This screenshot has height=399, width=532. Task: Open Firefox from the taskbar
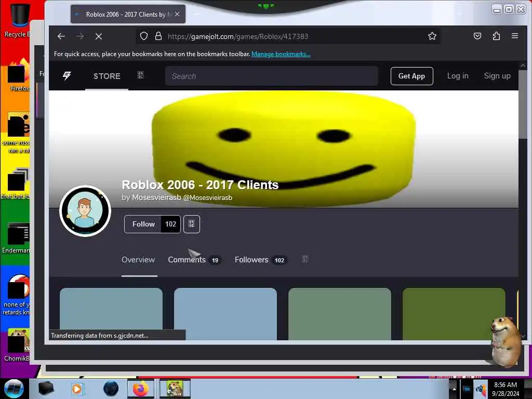[x=141, y=389]
